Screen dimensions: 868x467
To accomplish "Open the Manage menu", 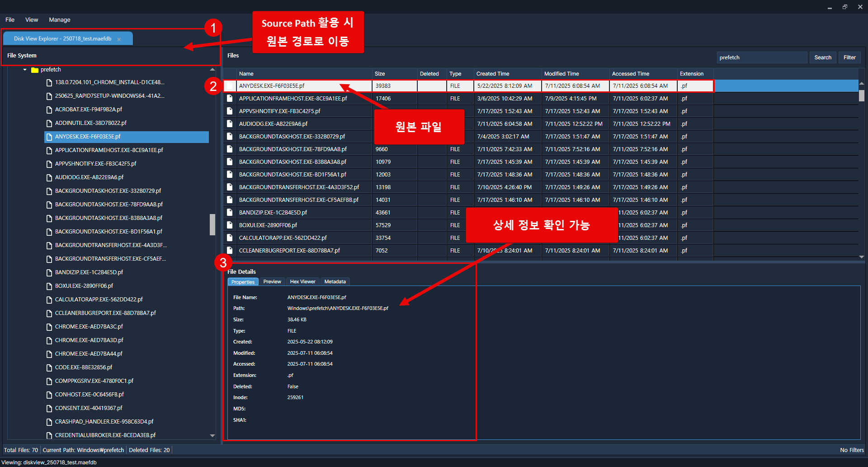I will point(59,20).
